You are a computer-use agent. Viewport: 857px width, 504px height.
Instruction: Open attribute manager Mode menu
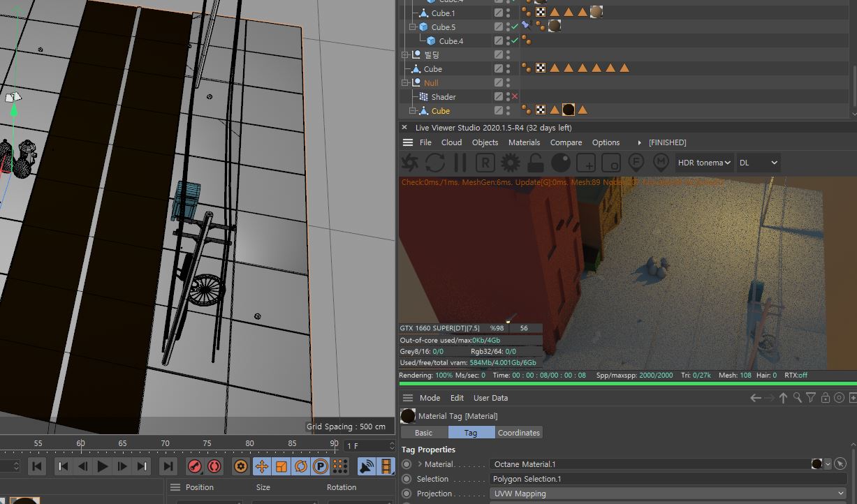[430, 398]
